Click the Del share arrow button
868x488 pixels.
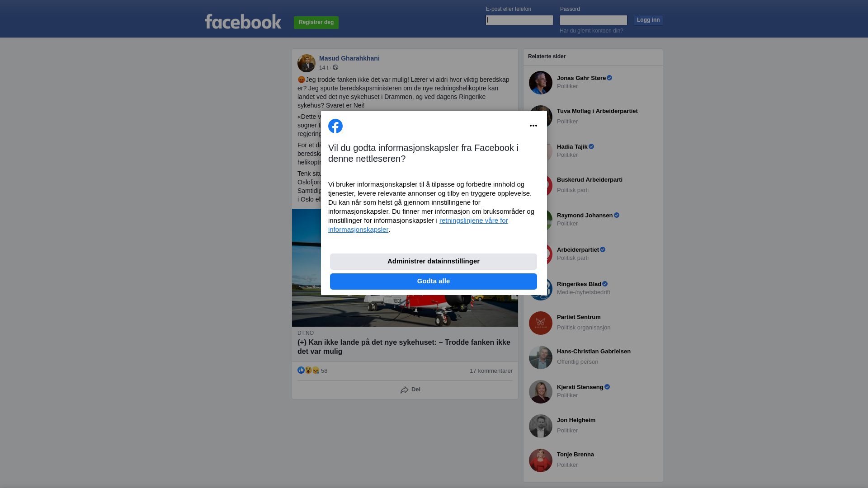click(x=410, y=389)
